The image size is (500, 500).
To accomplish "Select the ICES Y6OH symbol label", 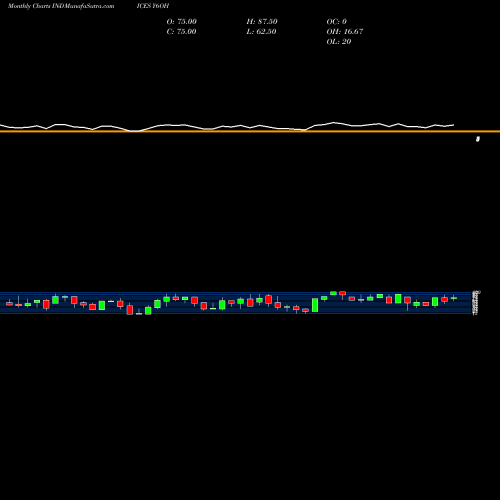I will tap(153, 6).
